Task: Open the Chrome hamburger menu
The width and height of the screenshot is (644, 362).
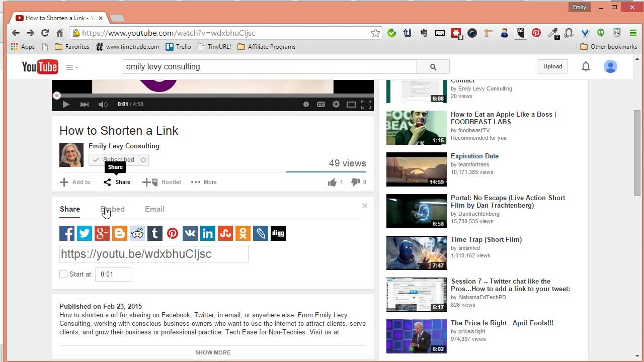Action: point(633,33)
